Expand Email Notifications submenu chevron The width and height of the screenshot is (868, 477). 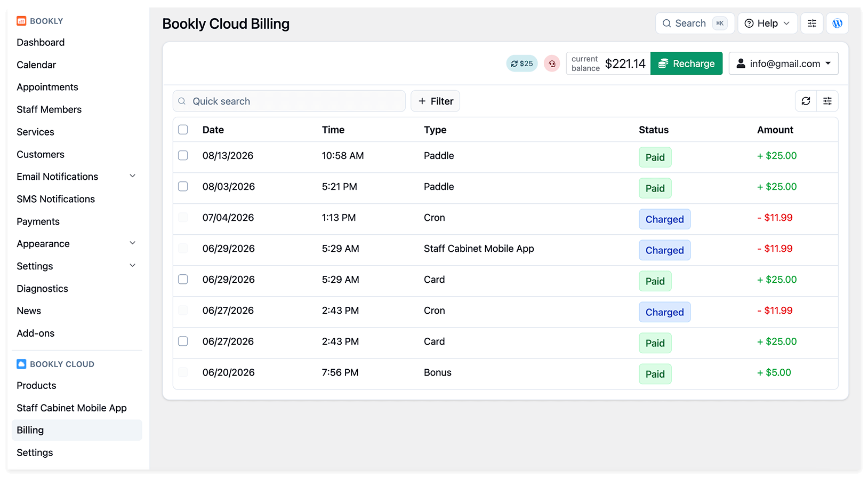(133, 176)
